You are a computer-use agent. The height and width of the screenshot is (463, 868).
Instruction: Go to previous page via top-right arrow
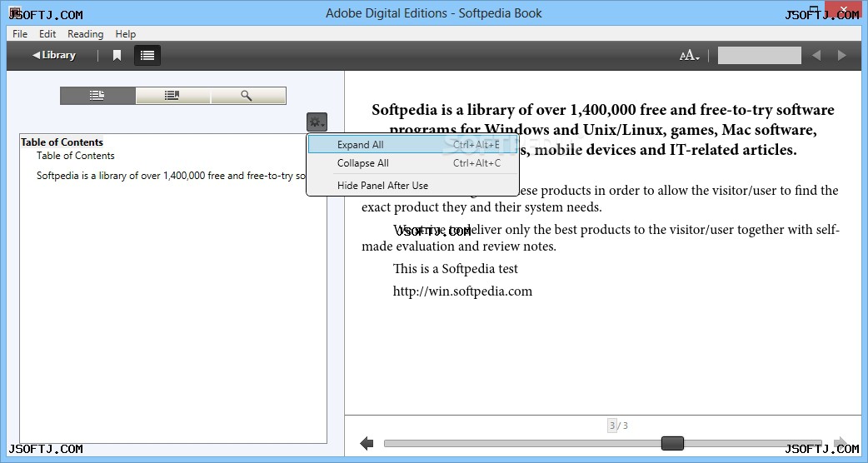pos(816,55)
